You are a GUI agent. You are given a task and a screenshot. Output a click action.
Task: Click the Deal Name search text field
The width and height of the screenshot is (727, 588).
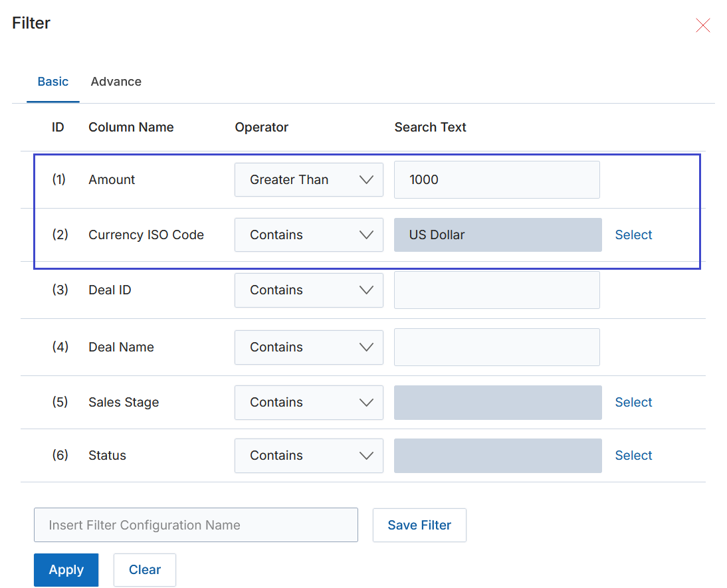[x=496, y=347]
